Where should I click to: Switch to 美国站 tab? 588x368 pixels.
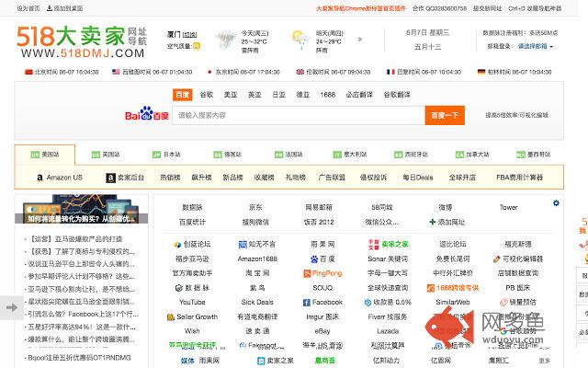pyautogui.click(x=45, y=155)
